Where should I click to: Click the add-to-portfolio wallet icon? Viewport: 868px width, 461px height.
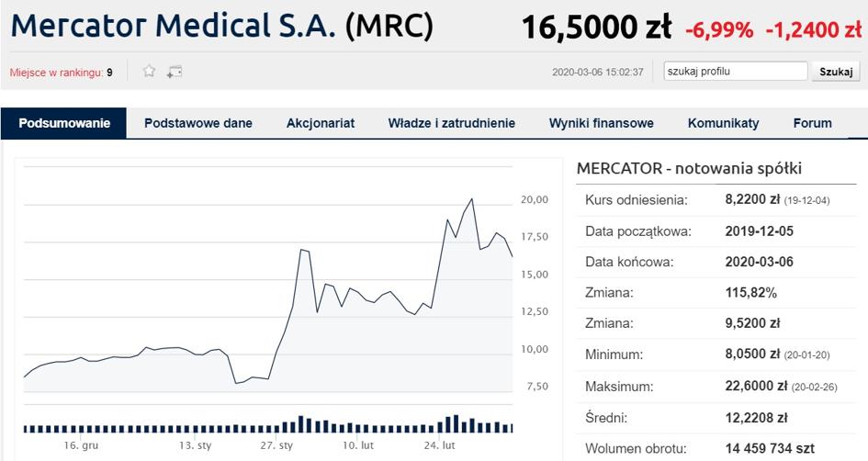tap(174, 72)
